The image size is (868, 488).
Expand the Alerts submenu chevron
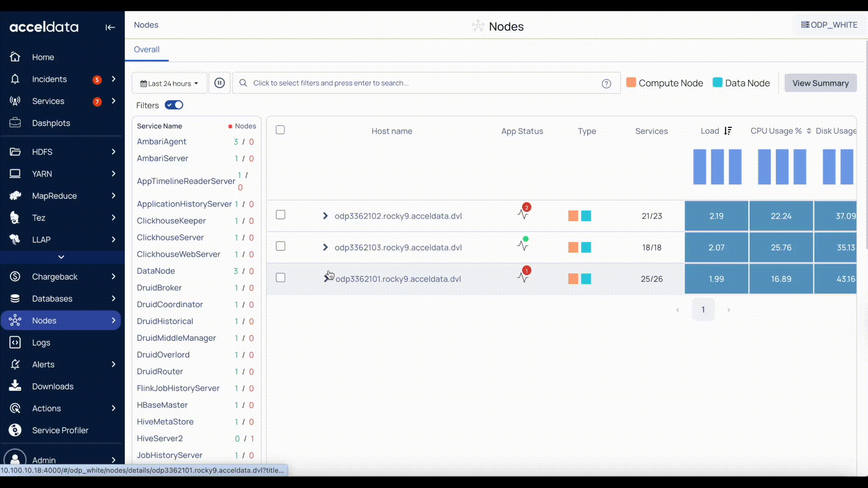(x=113, y=364)
